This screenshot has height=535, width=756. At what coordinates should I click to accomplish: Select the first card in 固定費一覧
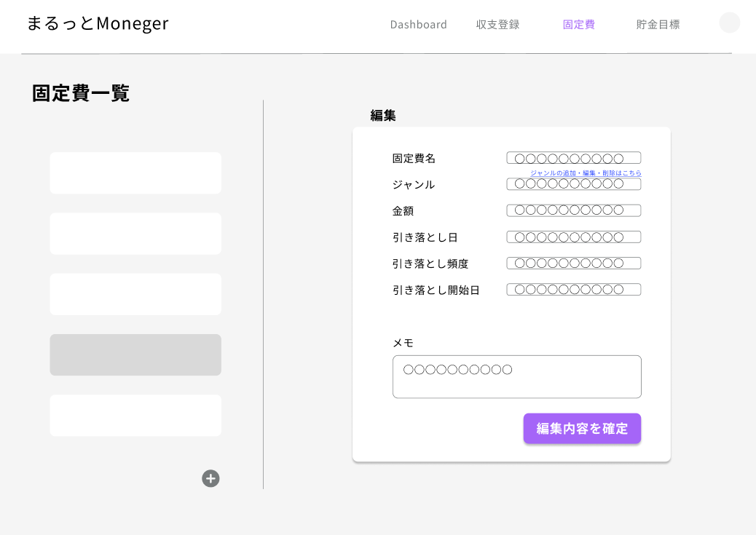pyautogui.click(x=135, y=173)
